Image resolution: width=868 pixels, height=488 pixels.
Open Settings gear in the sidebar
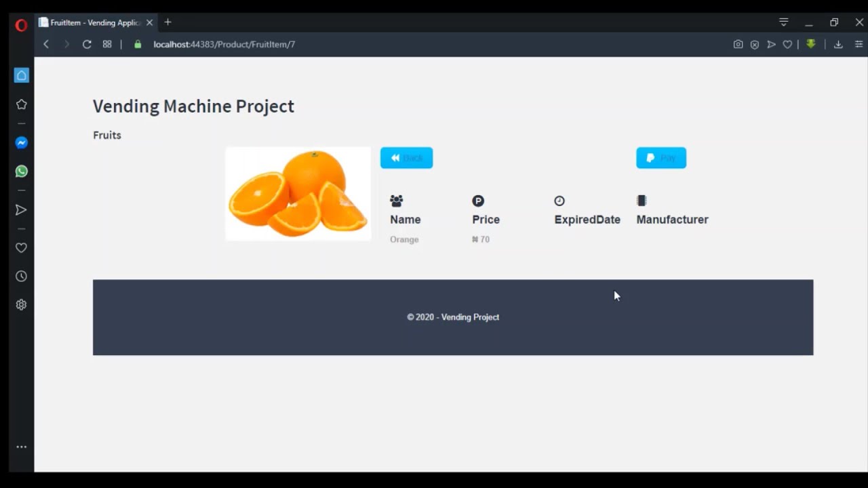click(x=22, y=305)
